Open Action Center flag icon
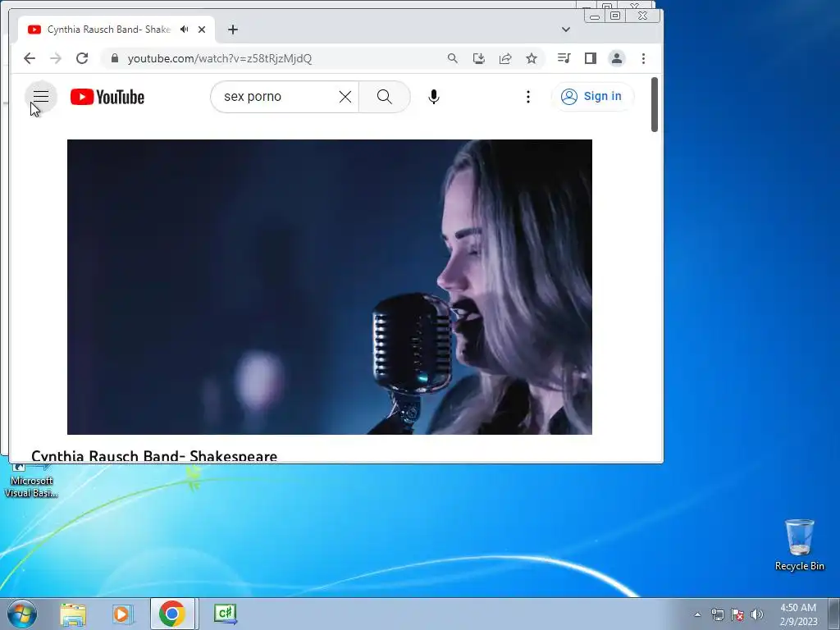Screen dimensions: 840x630 tap(737, 614)
